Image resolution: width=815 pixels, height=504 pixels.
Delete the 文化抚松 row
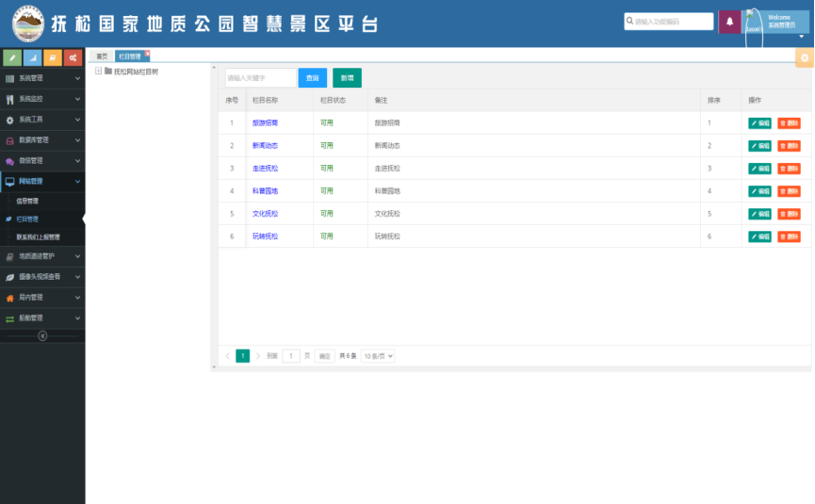coord(789,214)
